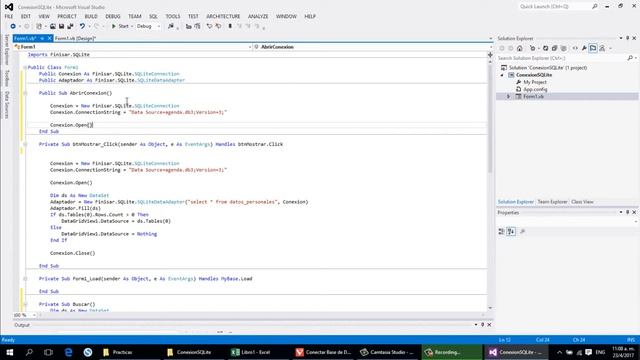Click the Save file toolbar icon
Image resolution: width=640 pixels, height=360 pixels.
tap(61, 26)
